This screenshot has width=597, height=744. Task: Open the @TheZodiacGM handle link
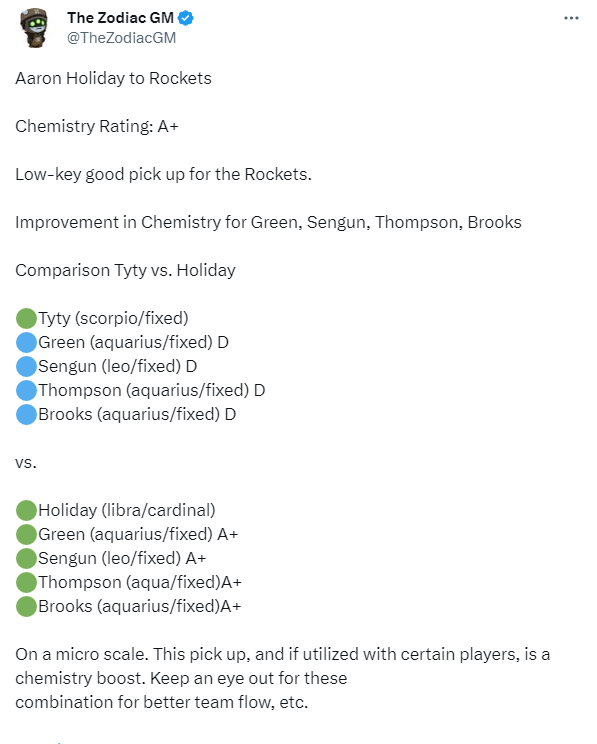point(121,38)
